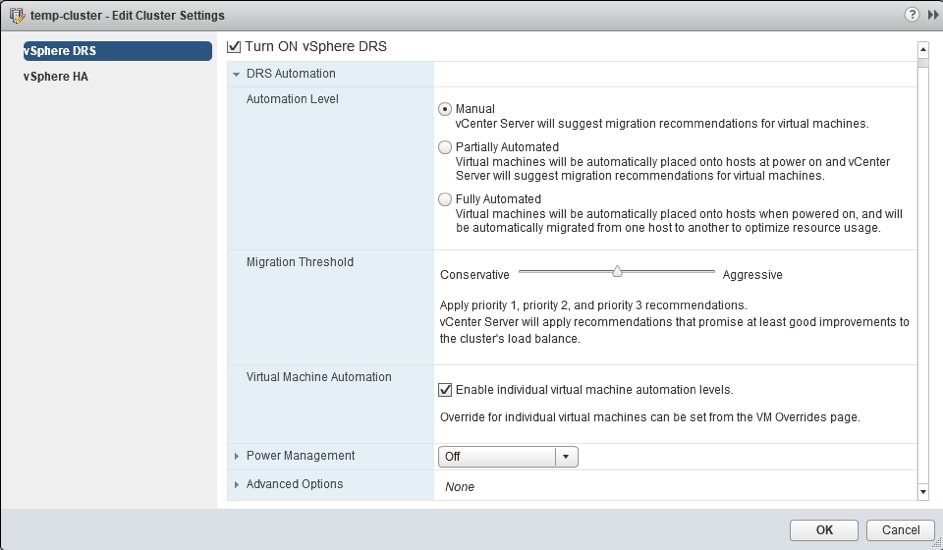The height and width of the screenshot is (550, 943).
Task: Click the help question mark icon
Action: point(912,15)
